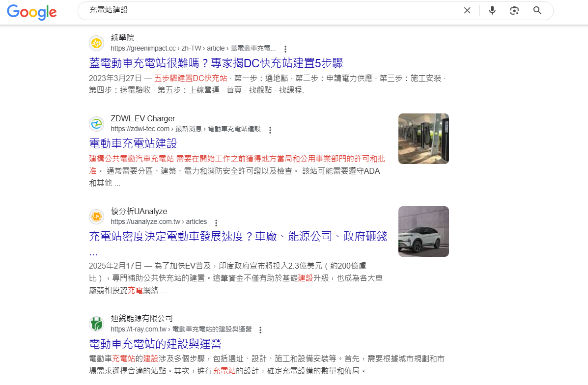Click the 迪銳能源有限公司 site name
588x385 pixels.
142,318
